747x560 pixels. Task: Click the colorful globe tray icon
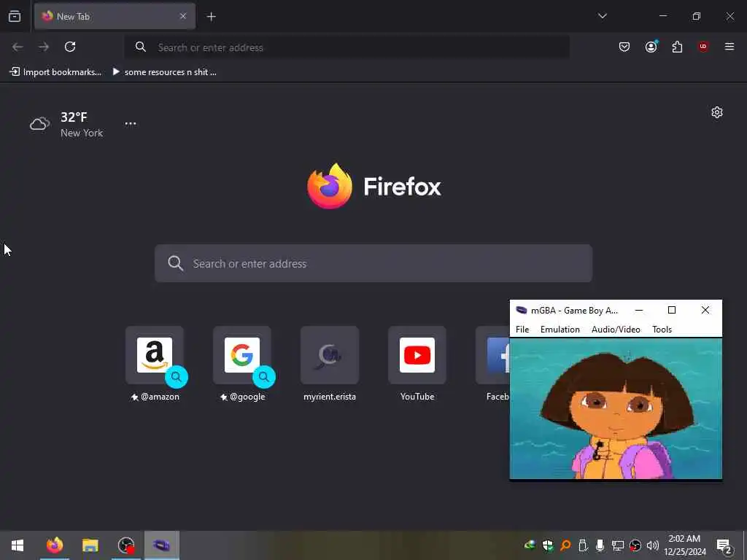click(x=530, y=545)
